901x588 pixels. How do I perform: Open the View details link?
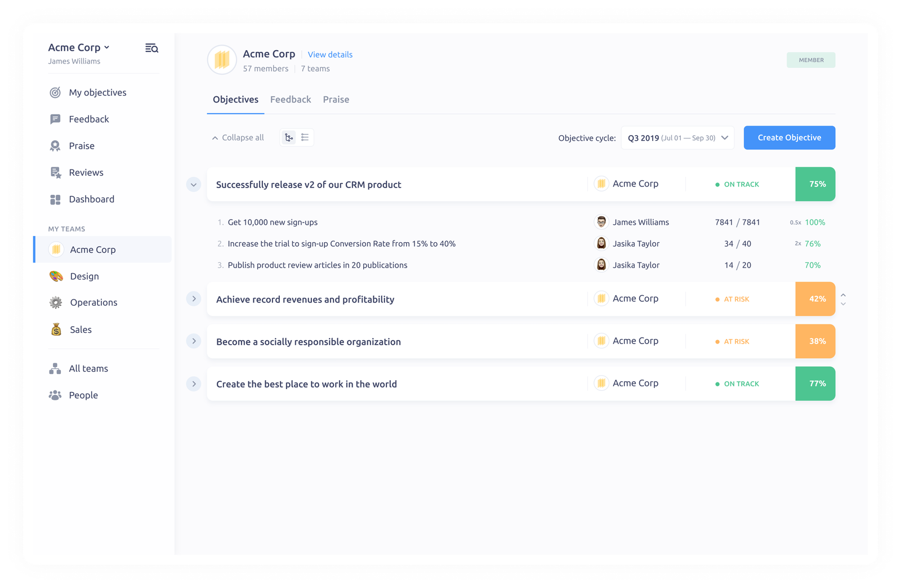point(330,54)
